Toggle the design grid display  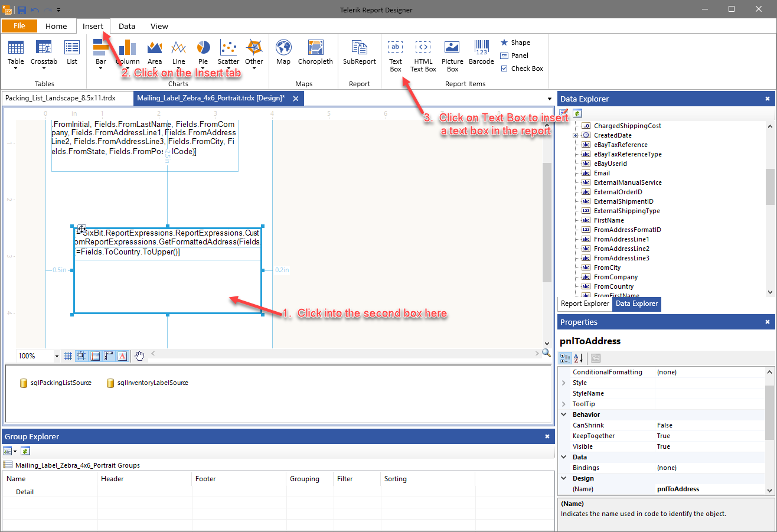click(x=68, y=355)
